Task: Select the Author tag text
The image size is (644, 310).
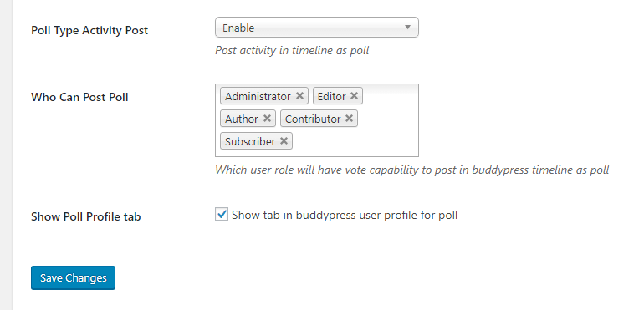Action: 242,119
